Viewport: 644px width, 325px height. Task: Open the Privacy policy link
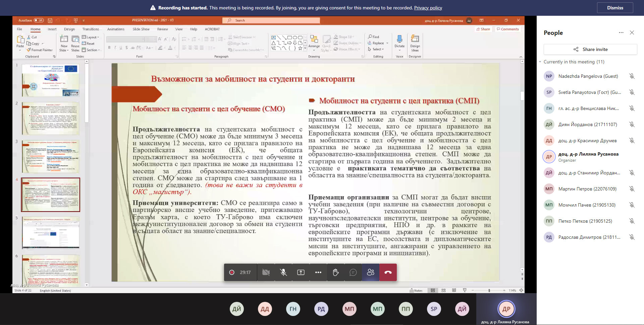pyautogui.click(x=428, y=8)
